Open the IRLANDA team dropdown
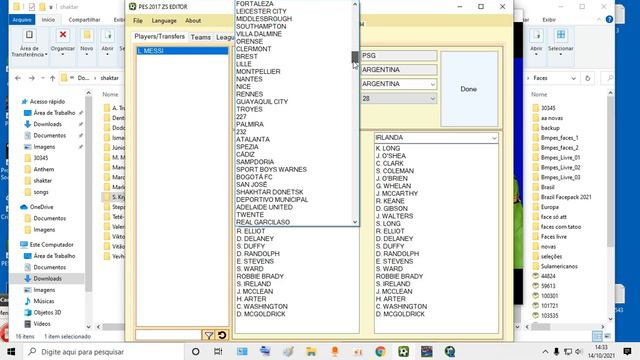Image resolution: width=640 pixels, height=360 pixels. click(x=494, y=138)
